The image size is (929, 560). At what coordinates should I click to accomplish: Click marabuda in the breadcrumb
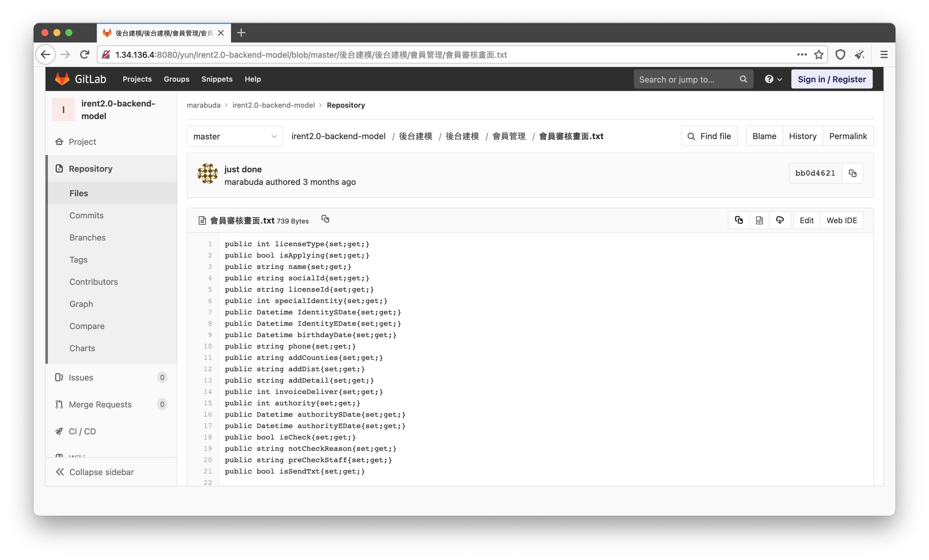(x=204, y=105)
